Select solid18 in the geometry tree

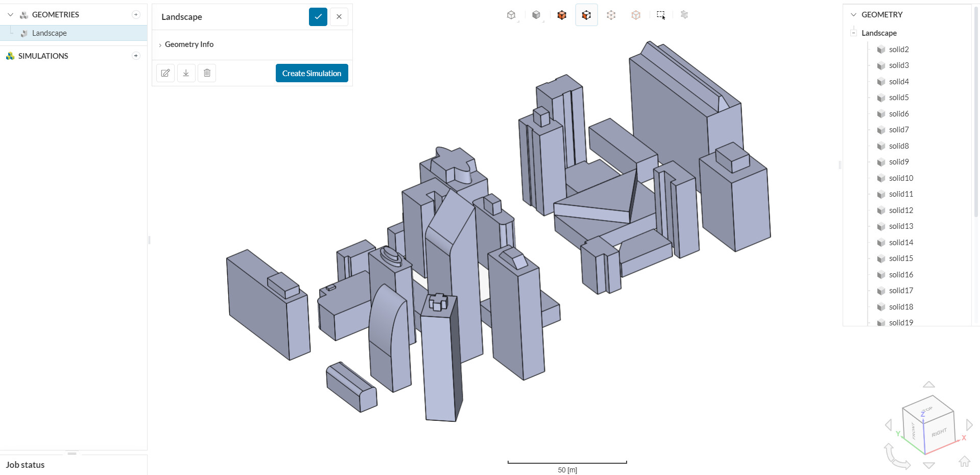click(901, 307)
